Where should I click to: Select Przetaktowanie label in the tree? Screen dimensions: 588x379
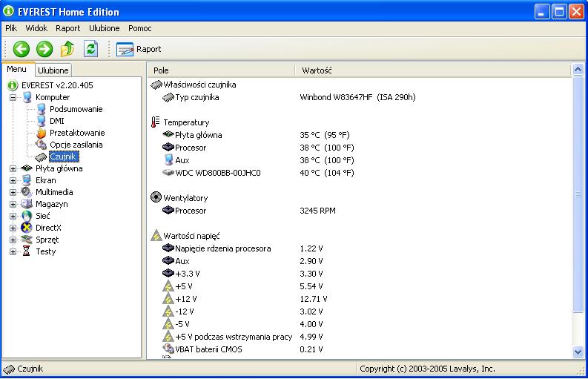click(x=77, y=133)
